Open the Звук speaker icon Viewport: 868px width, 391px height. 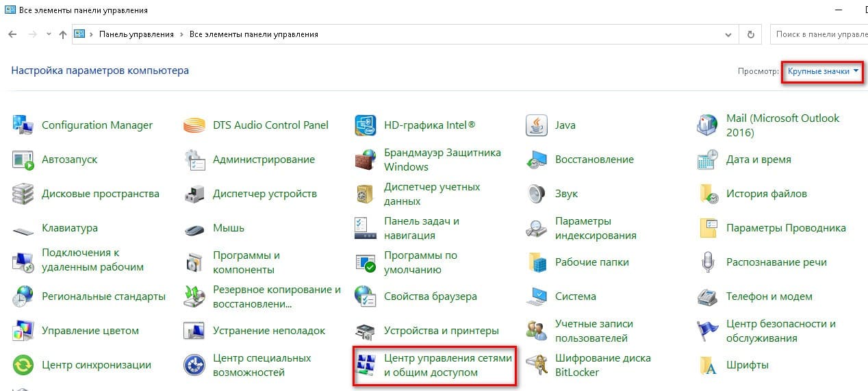[537, 194]
